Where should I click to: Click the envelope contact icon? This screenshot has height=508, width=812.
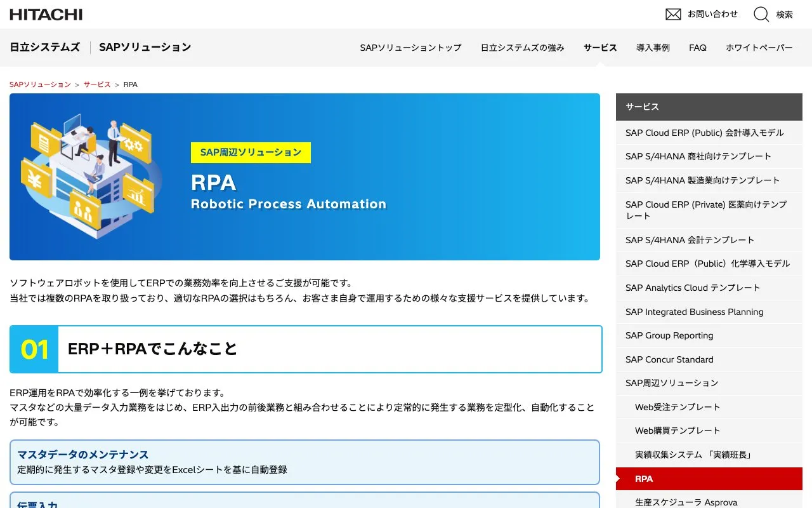(673, 14)
